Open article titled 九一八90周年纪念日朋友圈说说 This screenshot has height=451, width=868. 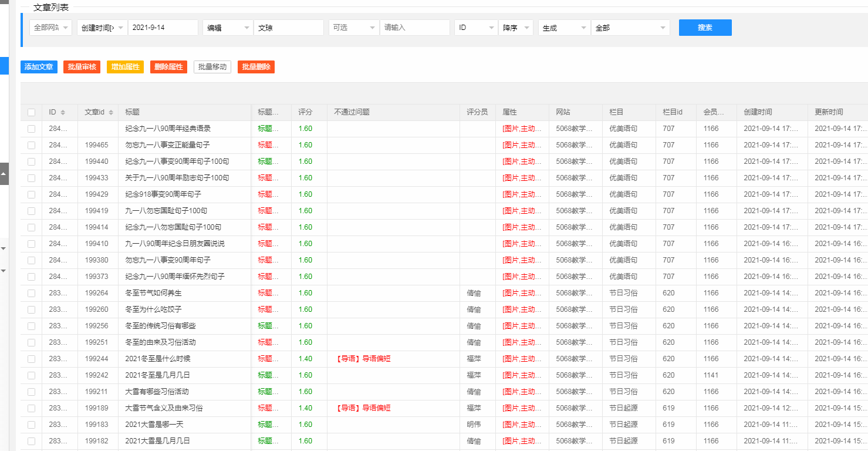pos(175,244)
